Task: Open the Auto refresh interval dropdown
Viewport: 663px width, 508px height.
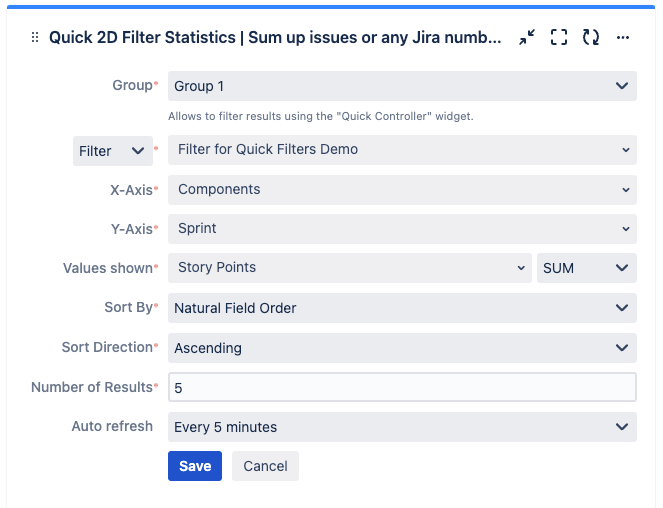Action: coord(402,427)
